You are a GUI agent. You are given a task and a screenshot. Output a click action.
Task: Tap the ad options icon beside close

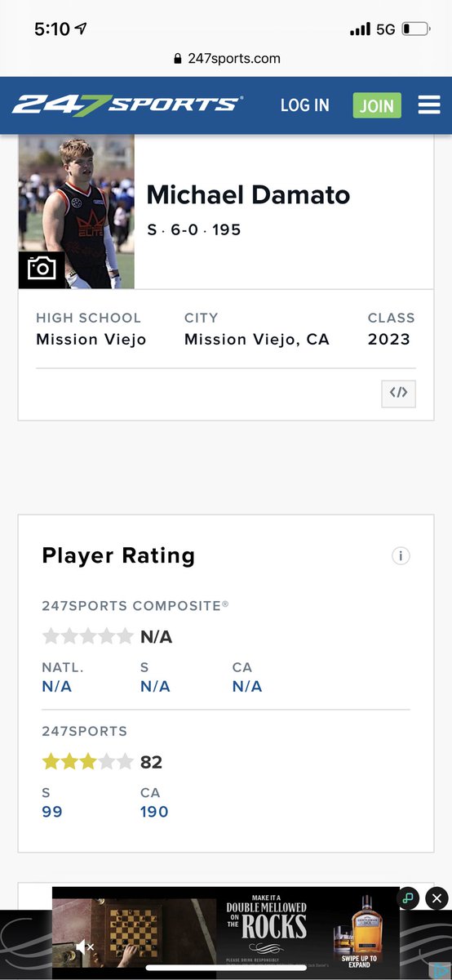[408, 898]
